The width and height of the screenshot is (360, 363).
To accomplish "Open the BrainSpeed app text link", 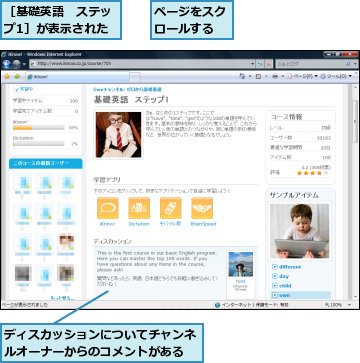I will 203,224.
